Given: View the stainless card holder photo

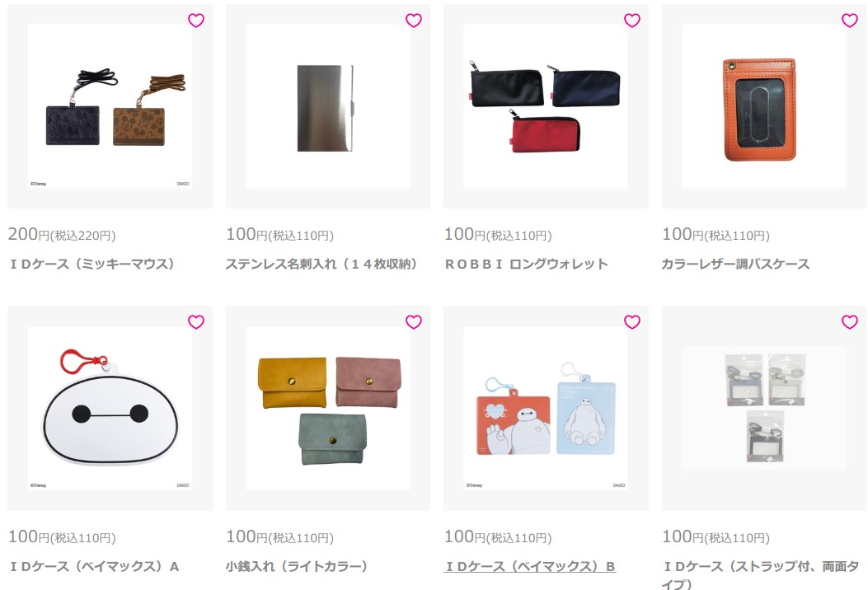Looking at the screenshot, I should (x=328, y=106).
